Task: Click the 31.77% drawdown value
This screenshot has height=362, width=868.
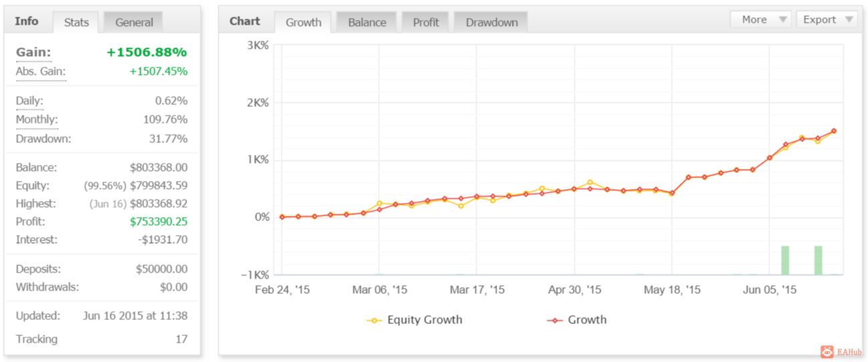Action: tap(168, 139)
